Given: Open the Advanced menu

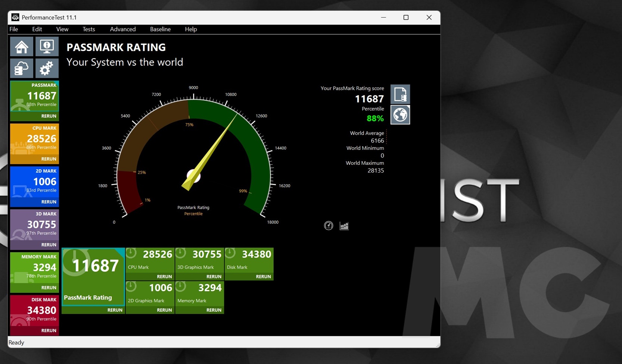Looking at the screenshot, I should click(x=123, y=29).
